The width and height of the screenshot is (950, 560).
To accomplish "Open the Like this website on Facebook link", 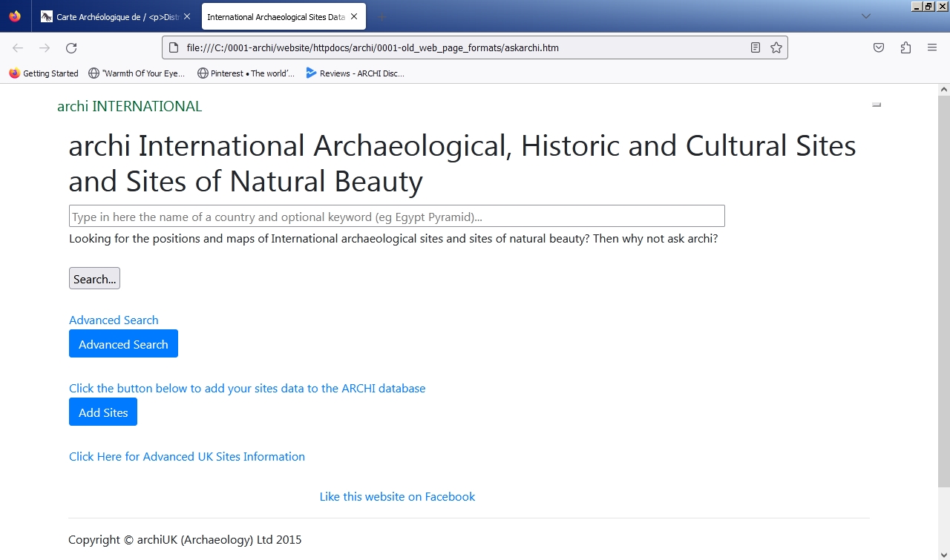I will pyautogui.click(x=397, y=497).
